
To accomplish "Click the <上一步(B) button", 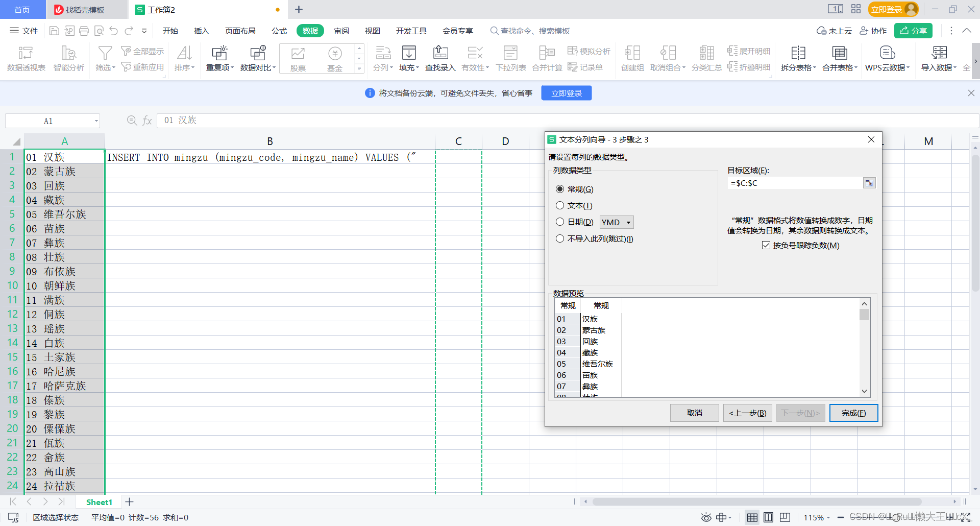I will tap(748, 413).
